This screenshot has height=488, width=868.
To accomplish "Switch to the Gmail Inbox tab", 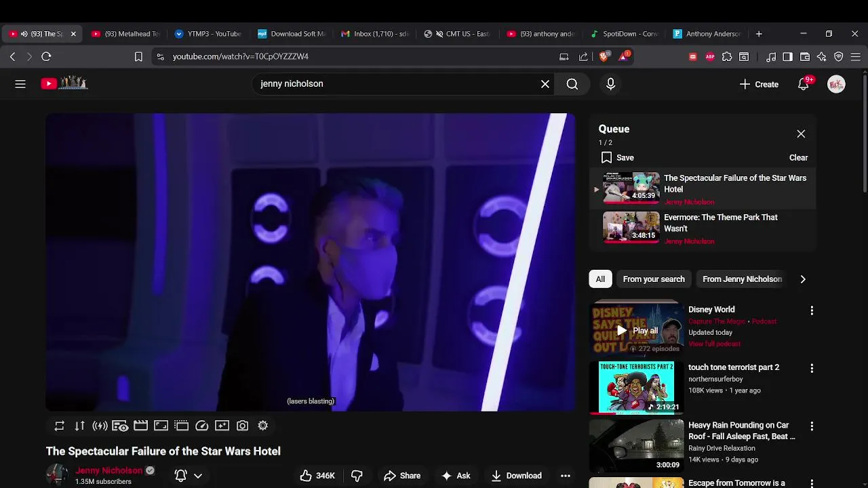I will pyautogui.click(x=375, y=34).
